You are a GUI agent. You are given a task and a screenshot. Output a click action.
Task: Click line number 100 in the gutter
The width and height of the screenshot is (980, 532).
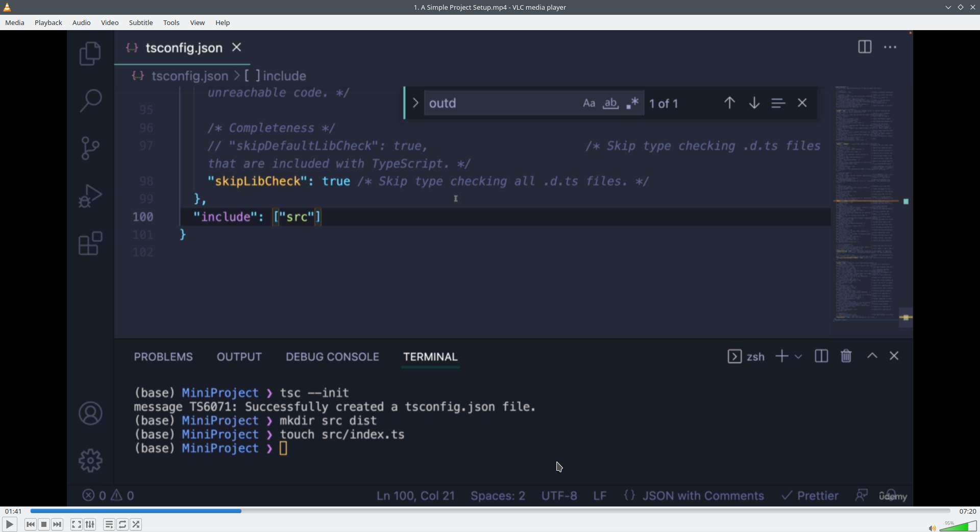[x=143, y=217]
